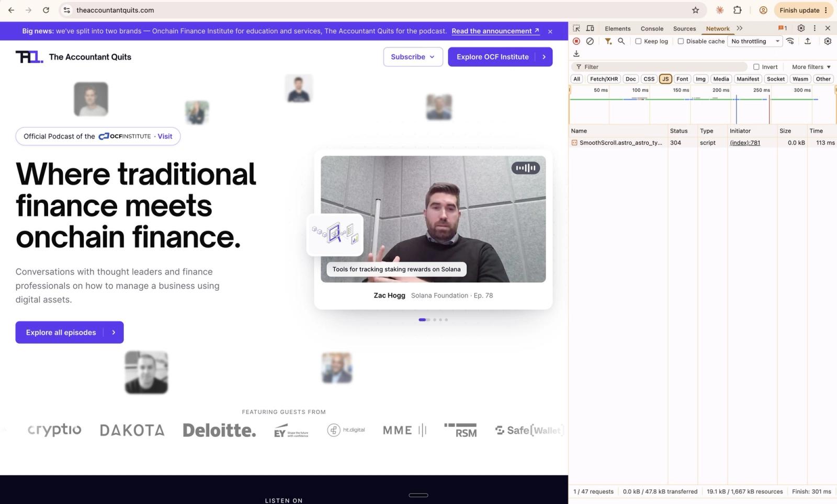837x504 pixels.
Task: Select the third carousel pagination dot
Action: point(440,320)
